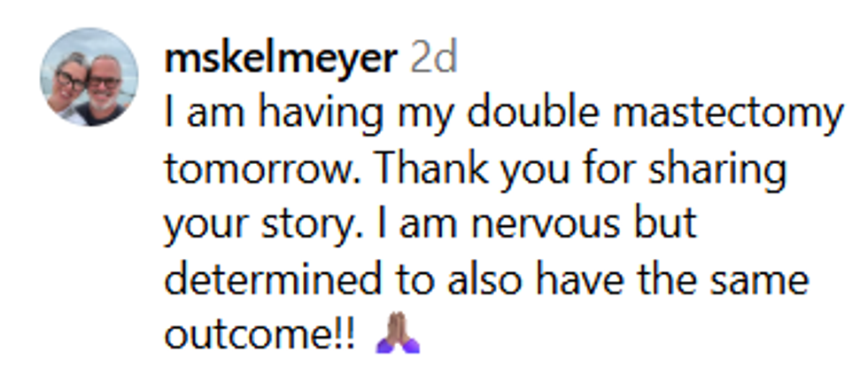Click the mskelmeyer username link
The image size is (868, 383).
pos(280,59)
